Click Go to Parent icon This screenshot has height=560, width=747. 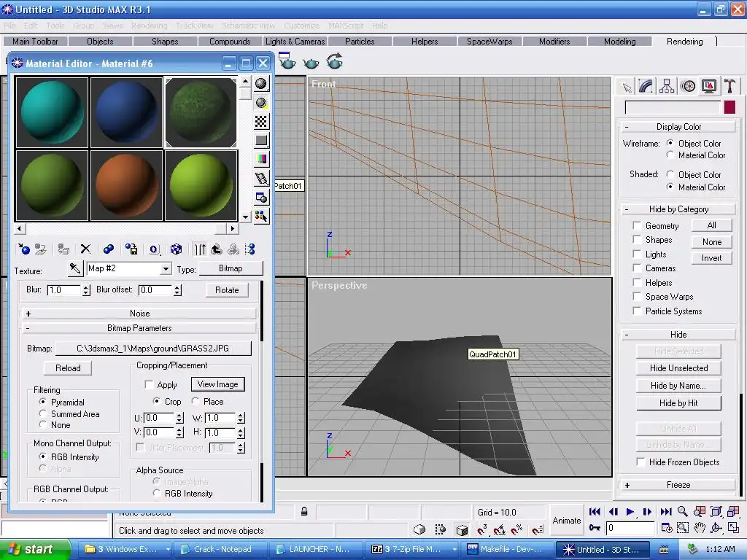[217, 249]
